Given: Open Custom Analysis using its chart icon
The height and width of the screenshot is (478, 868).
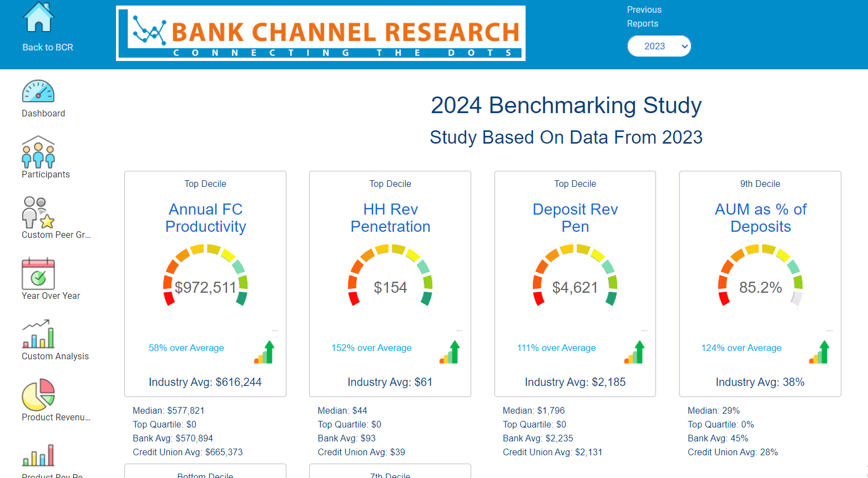Looking at the screenshot, I should 39,334.
